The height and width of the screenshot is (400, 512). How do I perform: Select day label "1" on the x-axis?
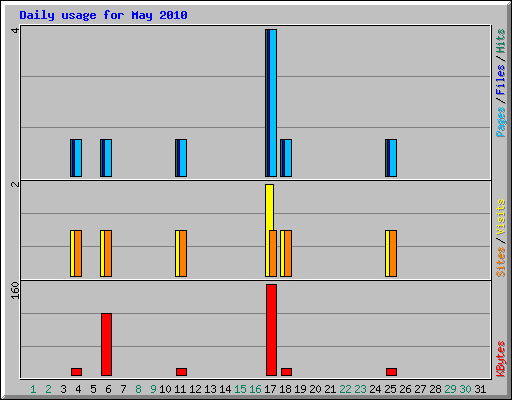click(x=33, y=389)
